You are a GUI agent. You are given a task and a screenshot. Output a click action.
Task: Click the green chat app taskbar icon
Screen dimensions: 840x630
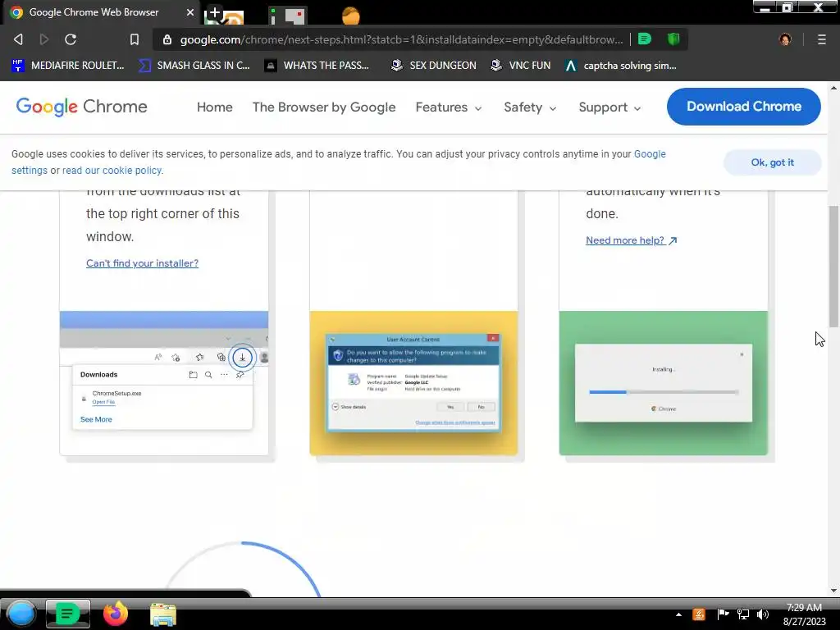tap(67, 614)
